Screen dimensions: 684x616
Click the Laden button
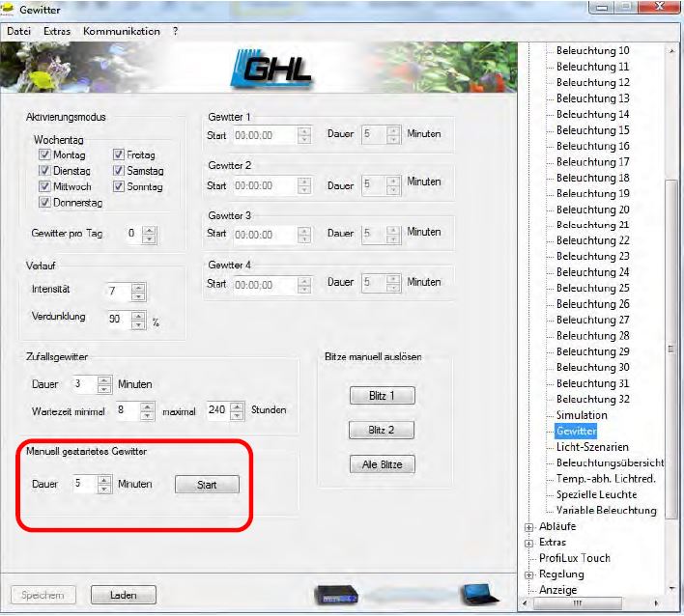pyautogui.click(x=123, y=596)
